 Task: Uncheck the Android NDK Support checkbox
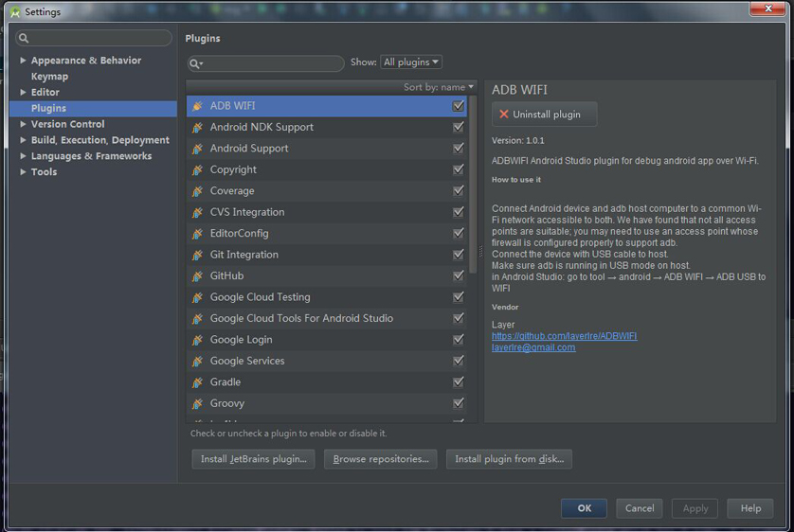coord(459,127)
